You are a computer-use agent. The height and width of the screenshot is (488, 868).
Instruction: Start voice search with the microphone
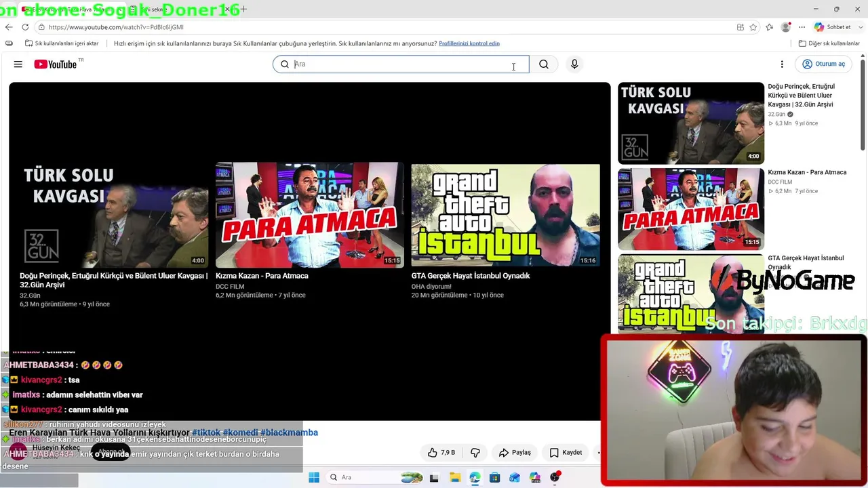coord(574,64)
